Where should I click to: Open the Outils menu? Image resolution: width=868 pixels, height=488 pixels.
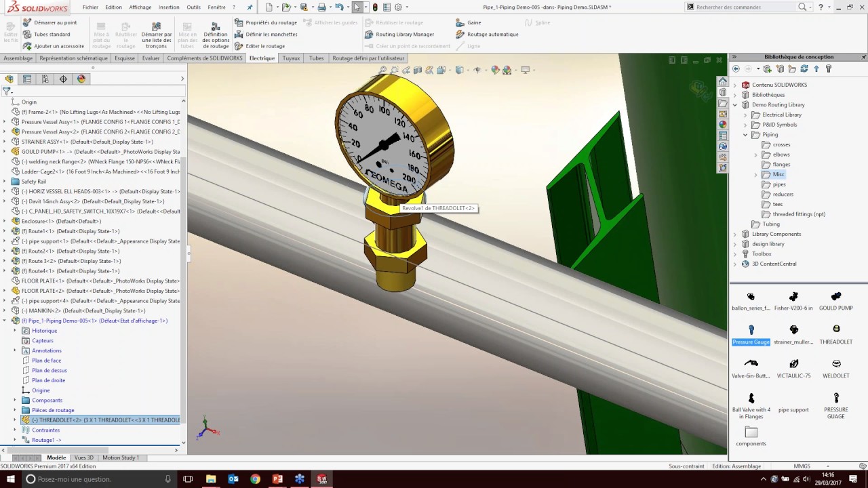[194, 7]
